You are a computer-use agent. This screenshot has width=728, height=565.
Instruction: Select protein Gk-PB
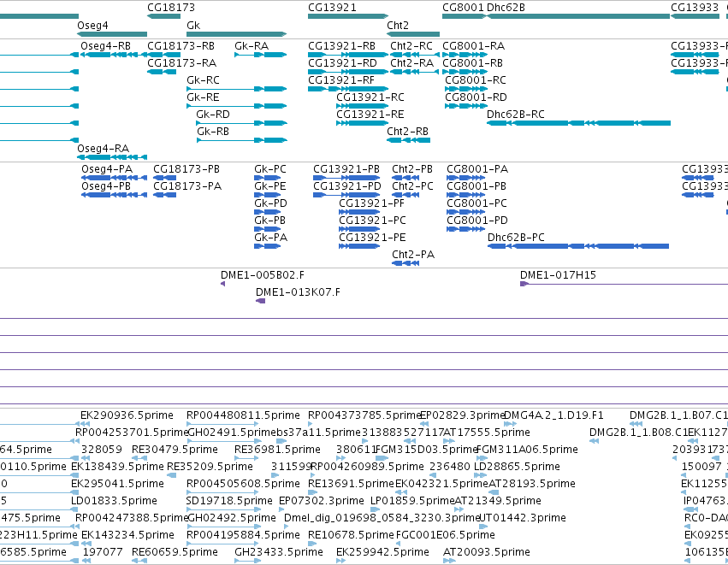click(268, 229)
